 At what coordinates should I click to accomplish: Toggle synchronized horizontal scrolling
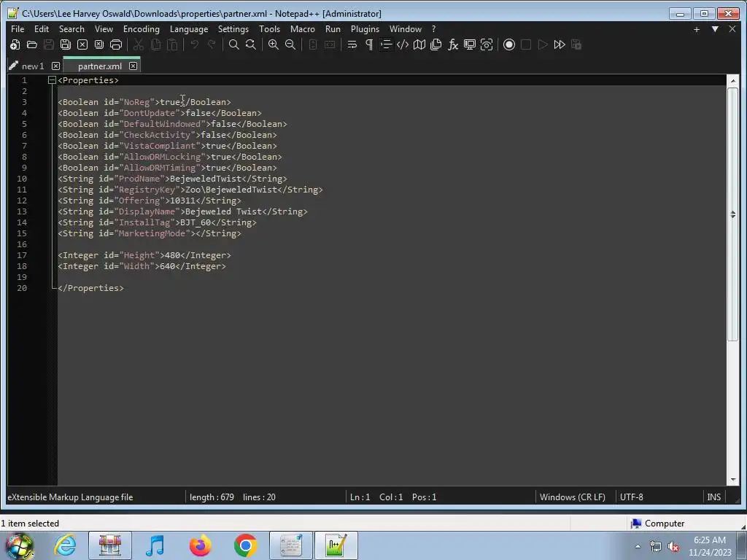(330, 44)
